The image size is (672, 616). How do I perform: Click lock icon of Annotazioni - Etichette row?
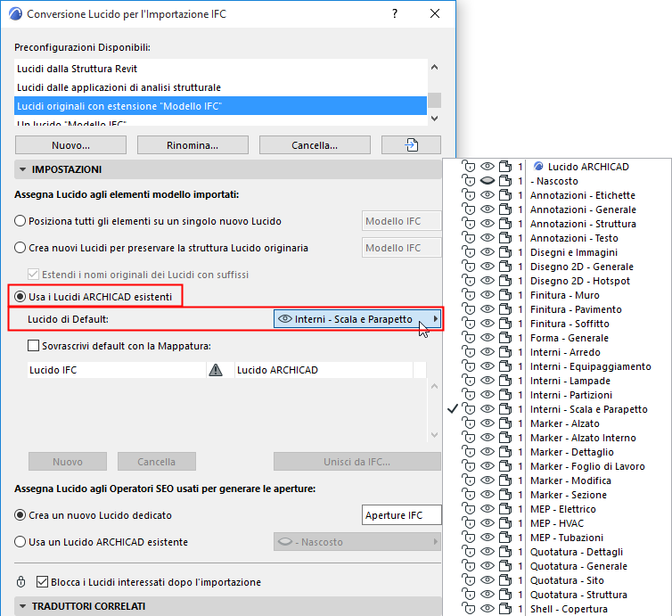coord(469,195)
